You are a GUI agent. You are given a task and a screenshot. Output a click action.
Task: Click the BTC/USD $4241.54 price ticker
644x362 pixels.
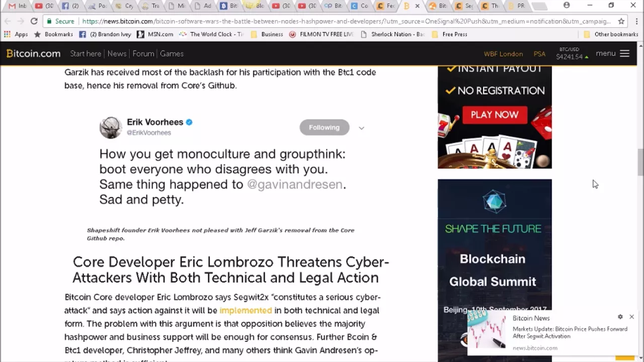point(572,54)
